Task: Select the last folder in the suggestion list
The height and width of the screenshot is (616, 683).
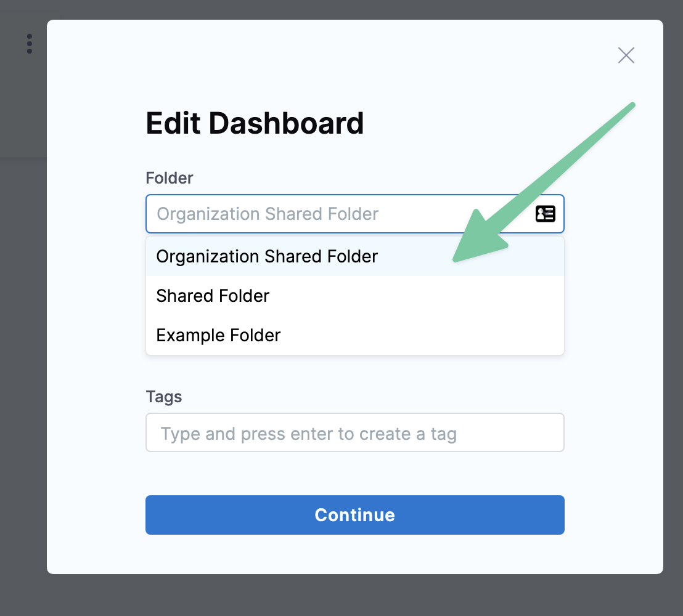Action: [x=218, y=335]
